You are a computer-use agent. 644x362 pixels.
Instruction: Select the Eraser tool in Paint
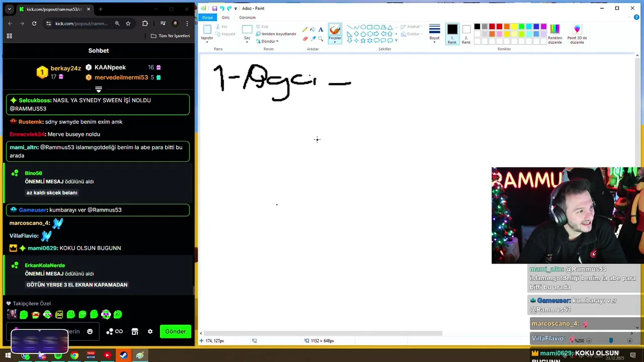pyautogui.click(x=305, y=39)
